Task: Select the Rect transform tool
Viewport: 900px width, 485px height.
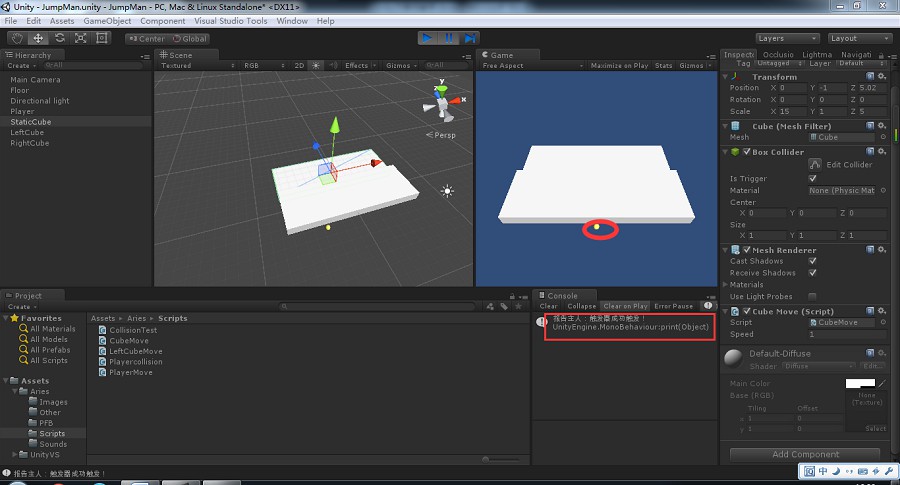Action: click(x=102, y=38)
